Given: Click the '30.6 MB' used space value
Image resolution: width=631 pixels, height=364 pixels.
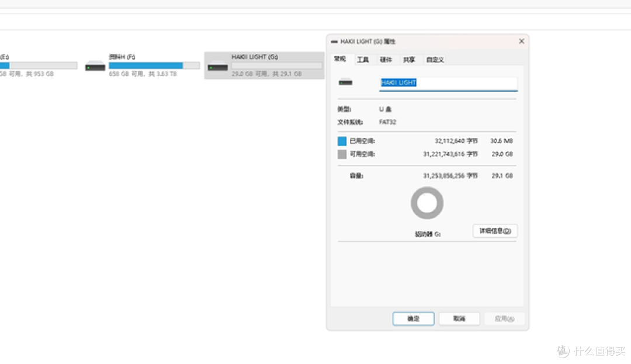Looking at the screenshot, I should pos(501,141).
